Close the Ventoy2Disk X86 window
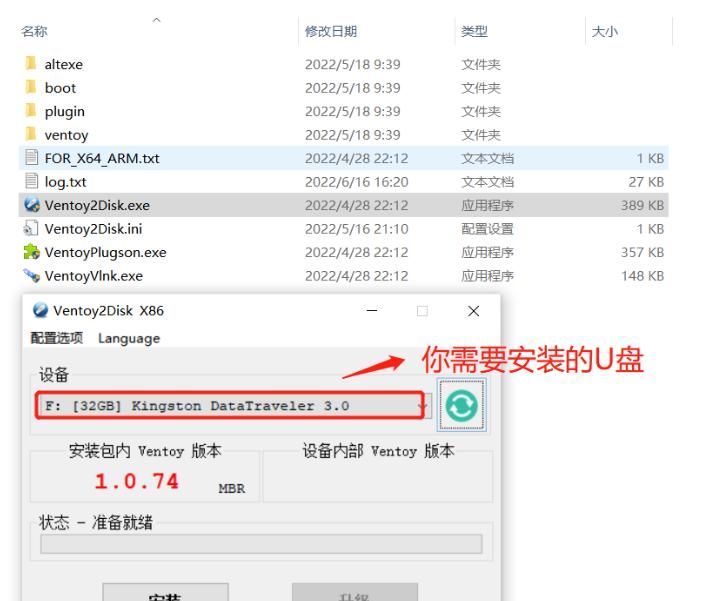Viewport: 714px width, 601px height. coord(474,311)
